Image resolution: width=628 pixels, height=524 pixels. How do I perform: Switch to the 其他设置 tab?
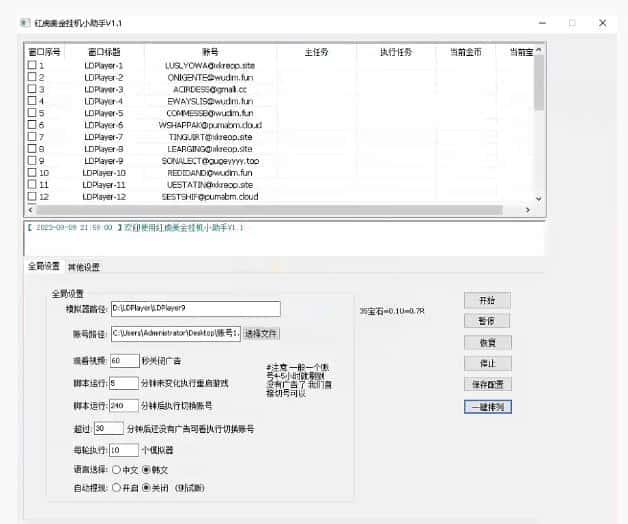point(83,267)
